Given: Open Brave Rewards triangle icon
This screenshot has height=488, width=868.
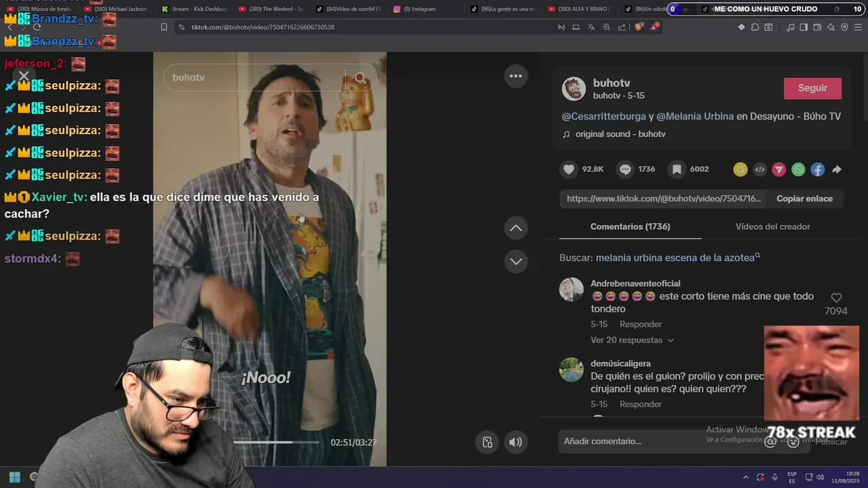Looking at the screenshot, I should (654, 27).
